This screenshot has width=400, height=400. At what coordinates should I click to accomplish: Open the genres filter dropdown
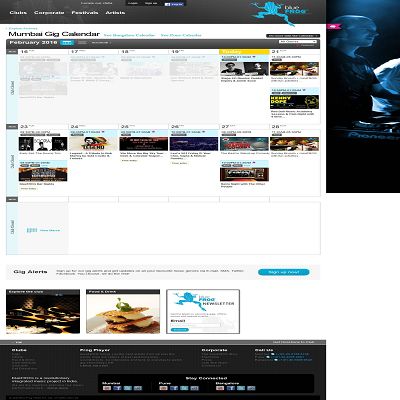pos(298,42)
